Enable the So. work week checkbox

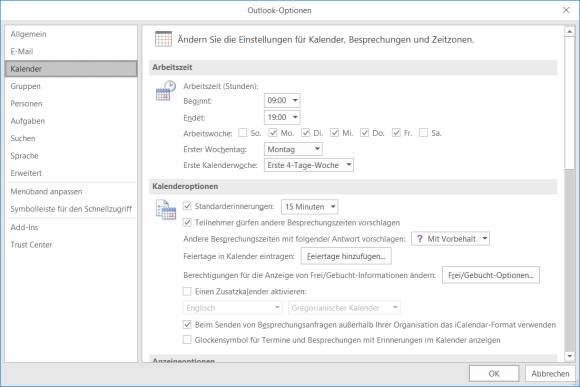(243, 132)
